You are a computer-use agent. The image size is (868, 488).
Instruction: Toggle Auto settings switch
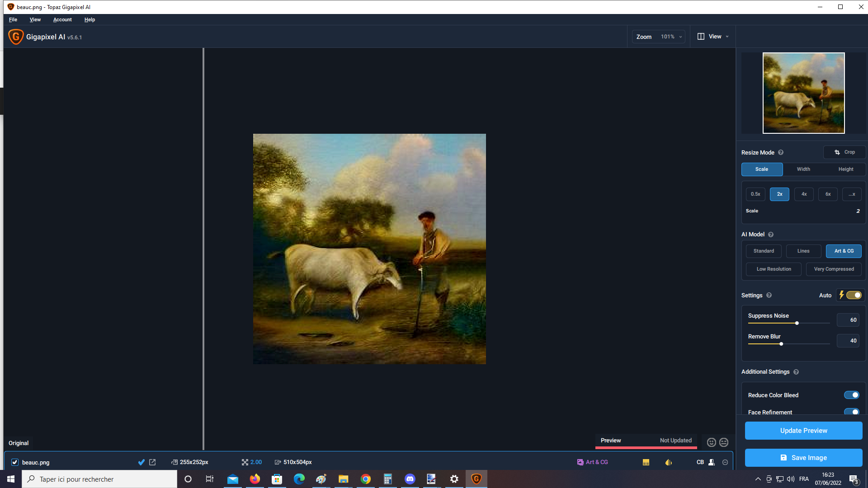point(854,295)
